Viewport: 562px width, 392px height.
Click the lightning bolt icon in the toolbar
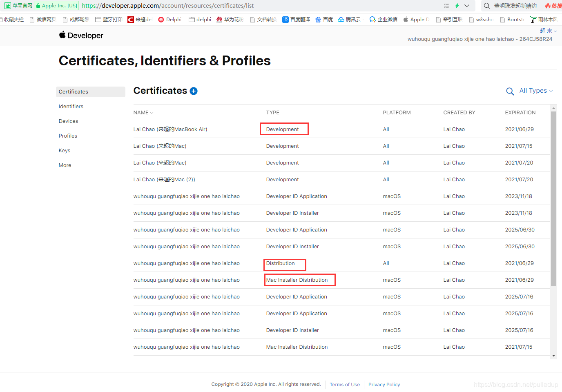point(457,6)
